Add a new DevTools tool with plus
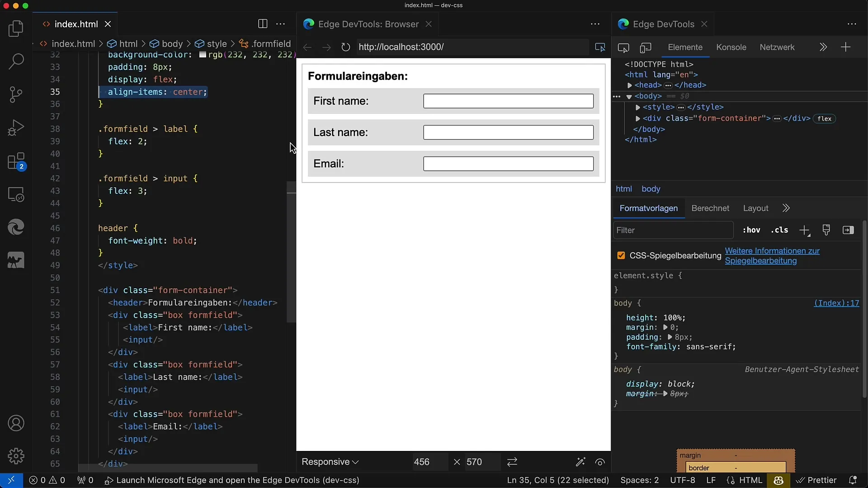Image resolution: width=868 pixels, height=488 pixels. tap(845, 47)
